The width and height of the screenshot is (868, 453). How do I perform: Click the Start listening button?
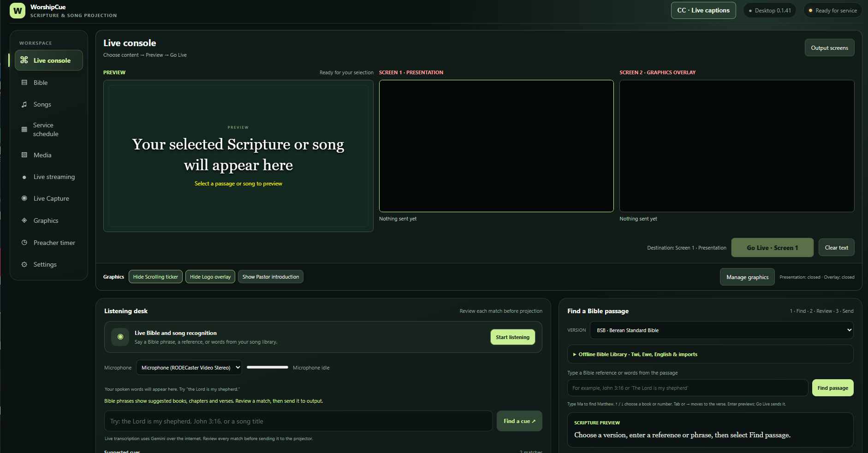[513, 337]
